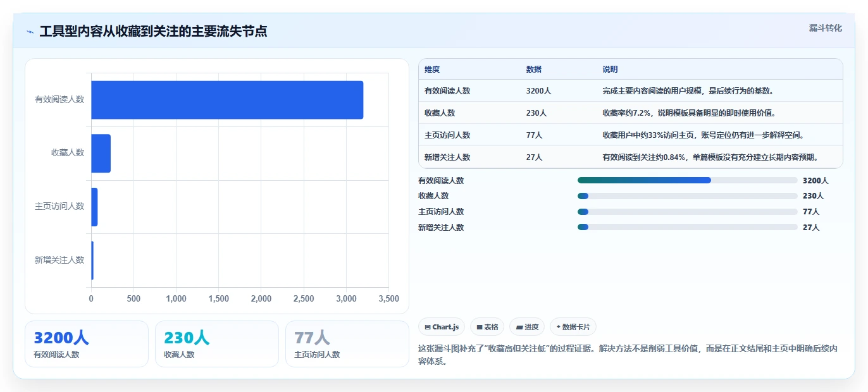Click table cell 新增关注人数

(447, 157)
